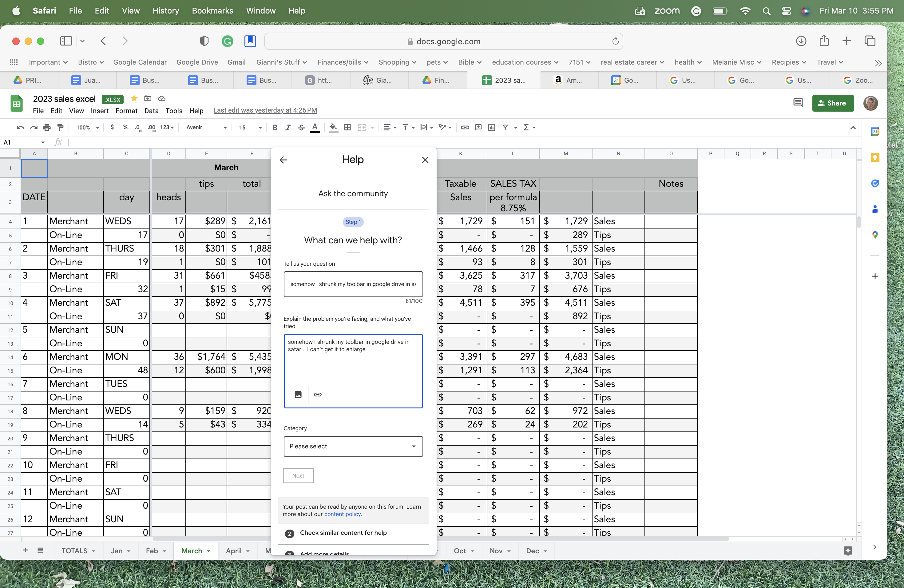Screen dimensions: 904x588
Task: Toggle strikethrough formatting
Action: click(301, 127)
